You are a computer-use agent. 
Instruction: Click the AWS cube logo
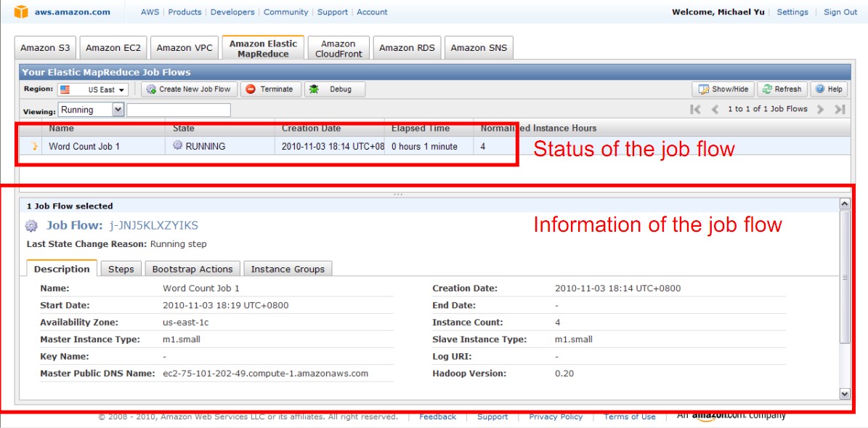[x=22, y=11]
